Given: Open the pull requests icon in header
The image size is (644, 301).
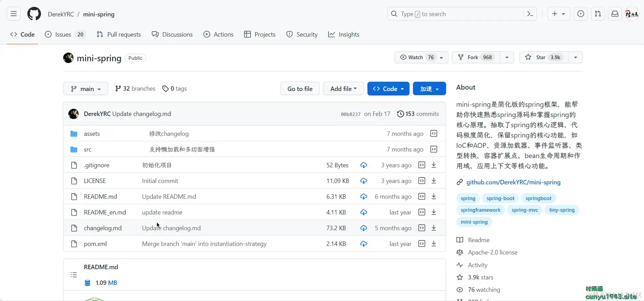Looking at the screenshot, I should [598, 14].
